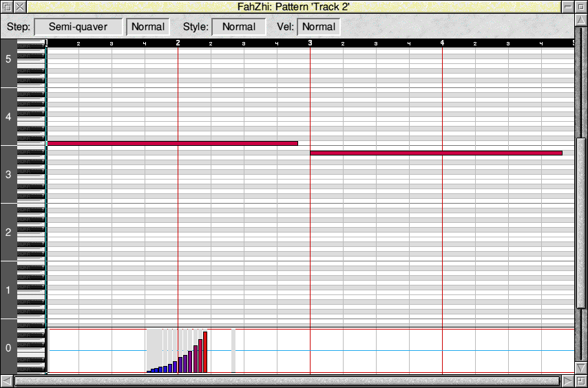The height and width of the screenshot is (388, 588).
Task: Select the first long red note
Action: 172,143
